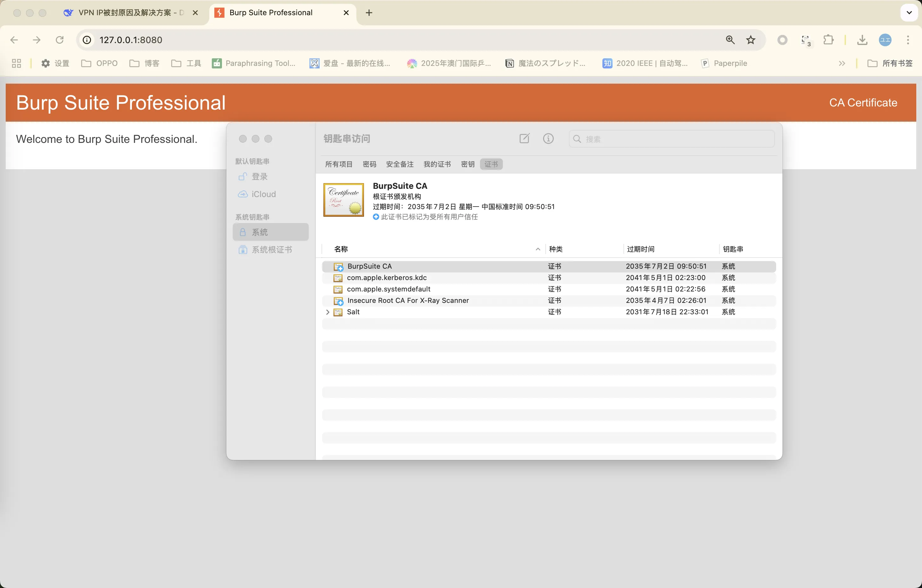Open the Extensions puzzle icon
This screenshot has height=588, width=922.
(x=828, y=40)
